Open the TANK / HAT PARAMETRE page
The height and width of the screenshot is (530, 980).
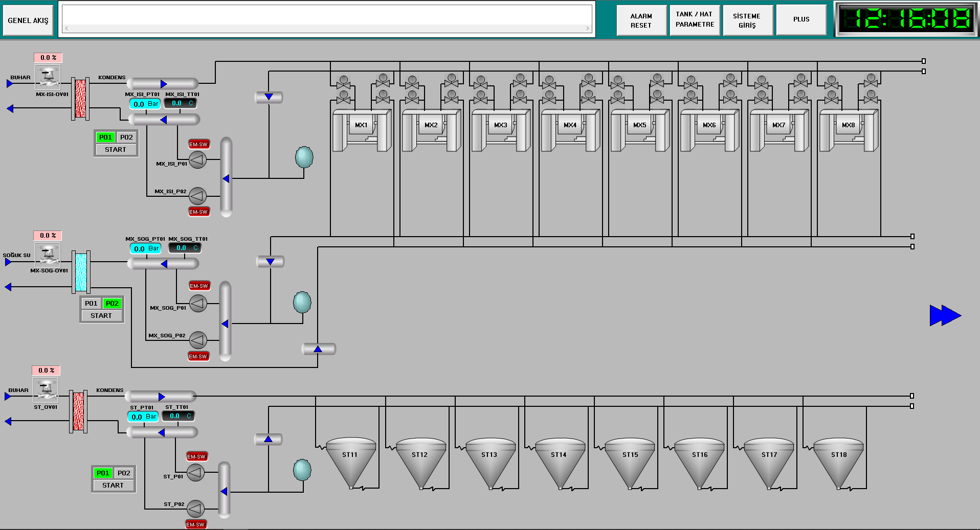point(694,20)
